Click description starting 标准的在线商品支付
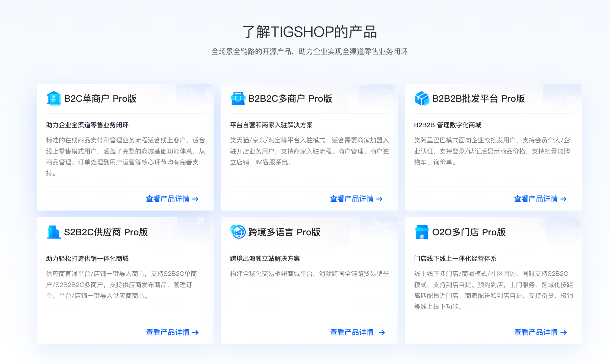This screenshot has height=364, width=610. [125, 157]
